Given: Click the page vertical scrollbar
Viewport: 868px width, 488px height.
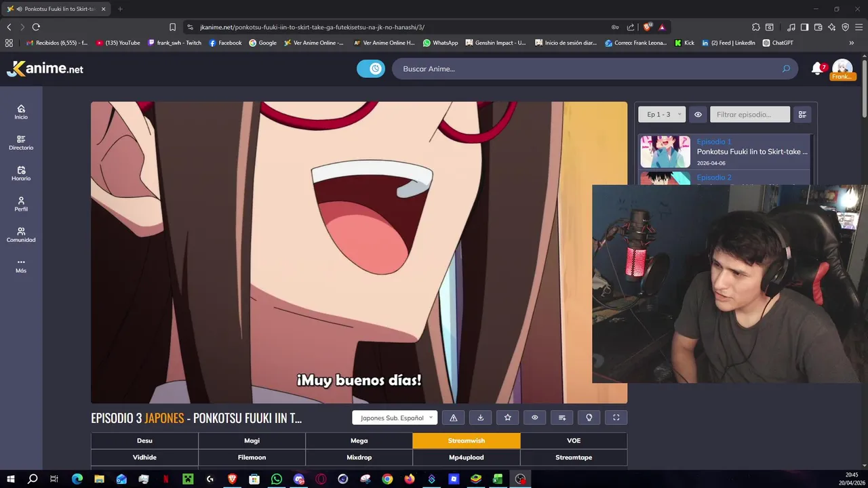Looking at the screenshot, I should click(865, 88).
